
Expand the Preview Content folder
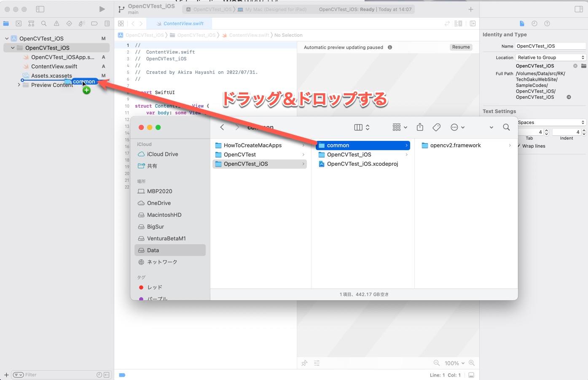[19, 85]
